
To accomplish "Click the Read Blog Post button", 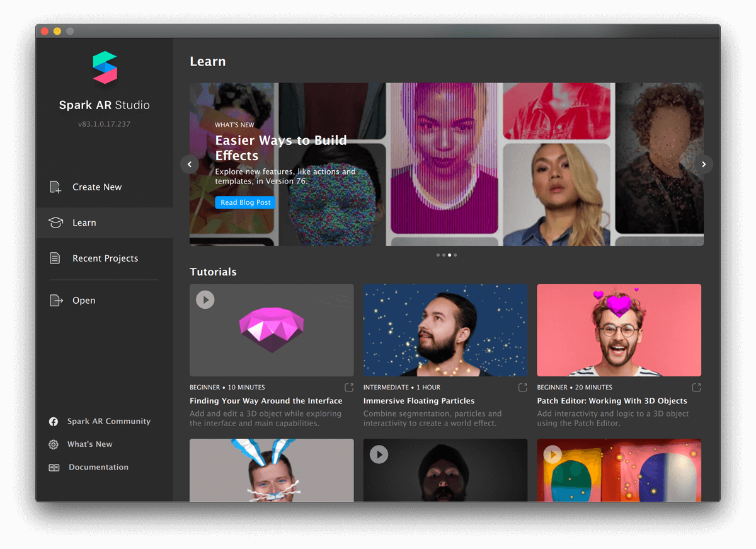I will [245, 202].
